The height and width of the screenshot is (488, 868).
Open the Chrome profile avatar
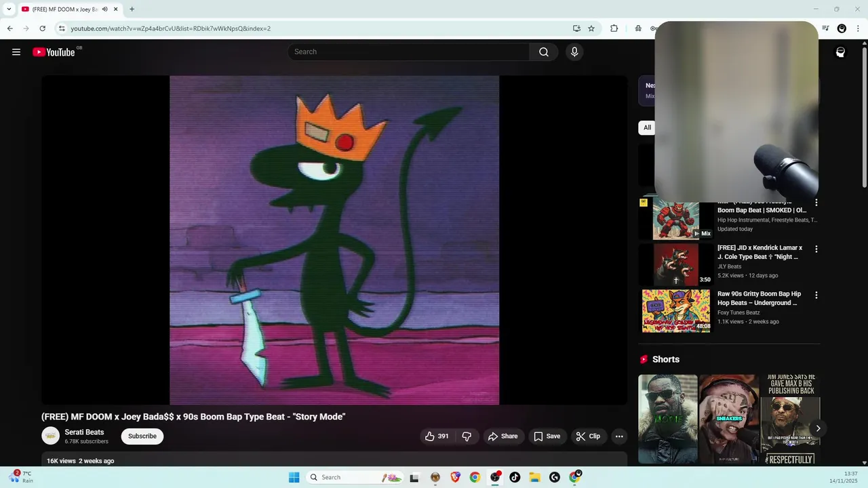tap(842, 28)
